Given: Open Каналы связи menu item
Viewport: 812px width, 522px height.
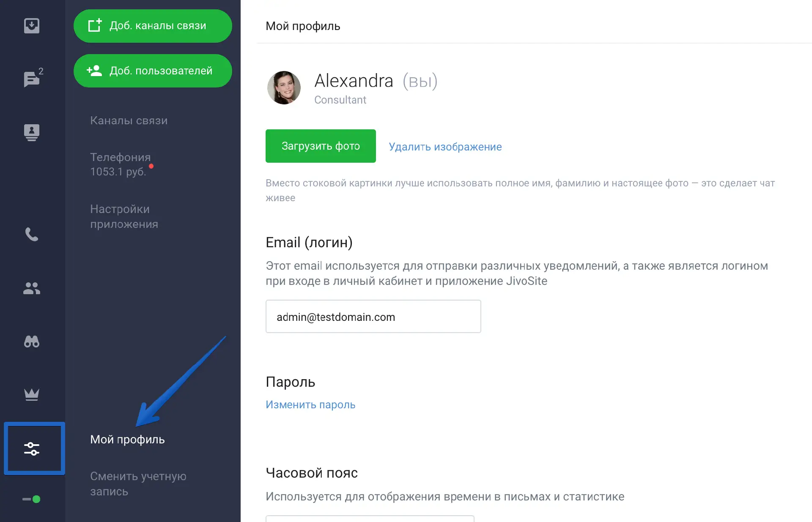Looking at the screenshot, I should pos(129,120).
